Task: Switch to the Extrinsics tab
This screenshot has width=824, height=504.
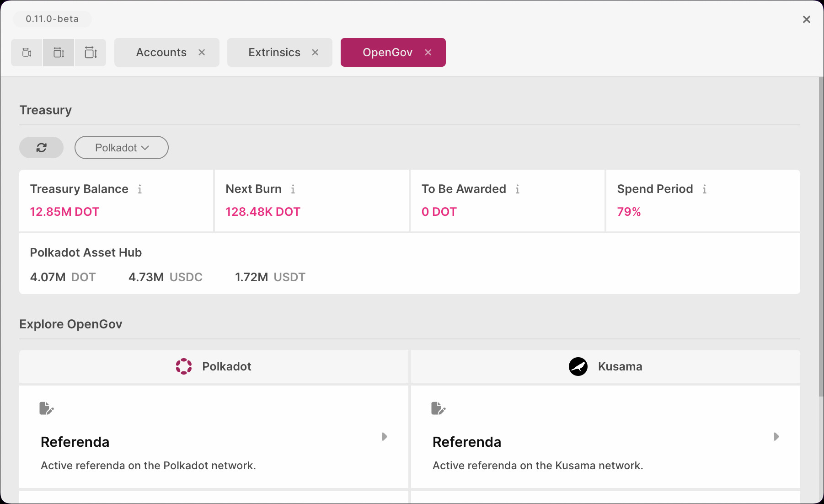Action: (x=274, y=52)
